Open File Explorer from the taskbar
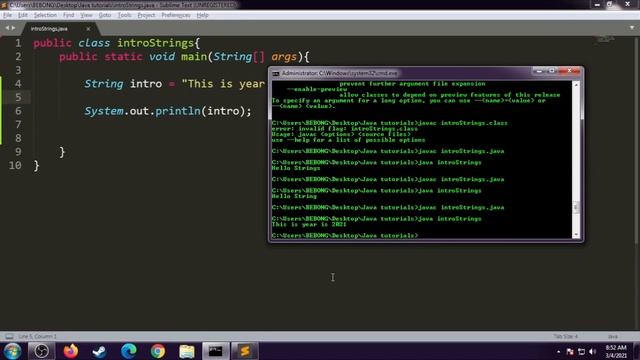This screenshot has width=640, height=360. 187,351
